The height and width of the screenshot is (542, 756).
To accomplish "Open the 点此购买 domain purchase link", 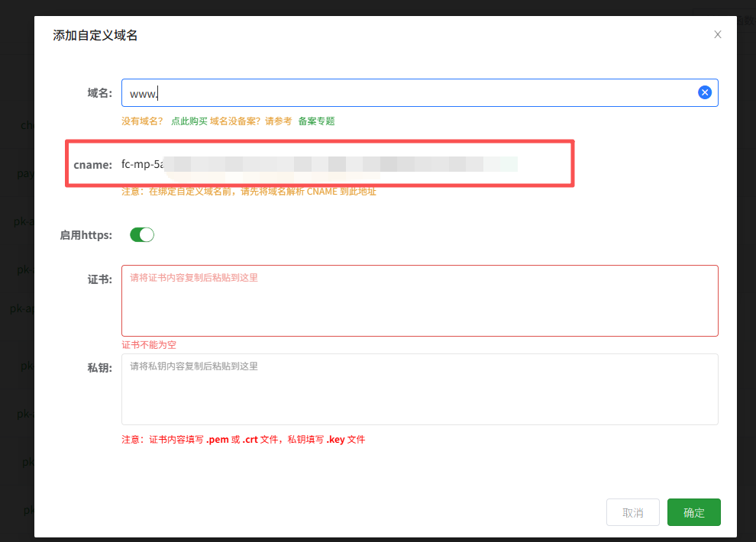I will click(x=189, y=121).
